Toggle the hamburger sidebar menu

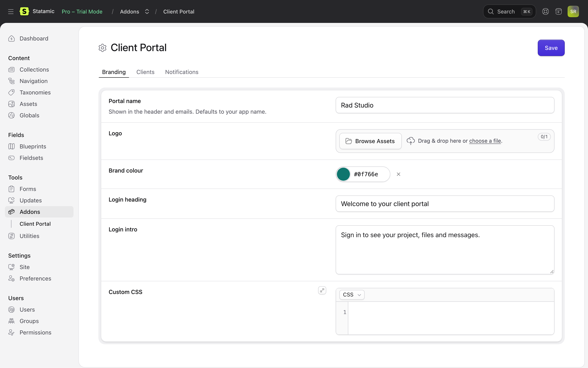11,11
